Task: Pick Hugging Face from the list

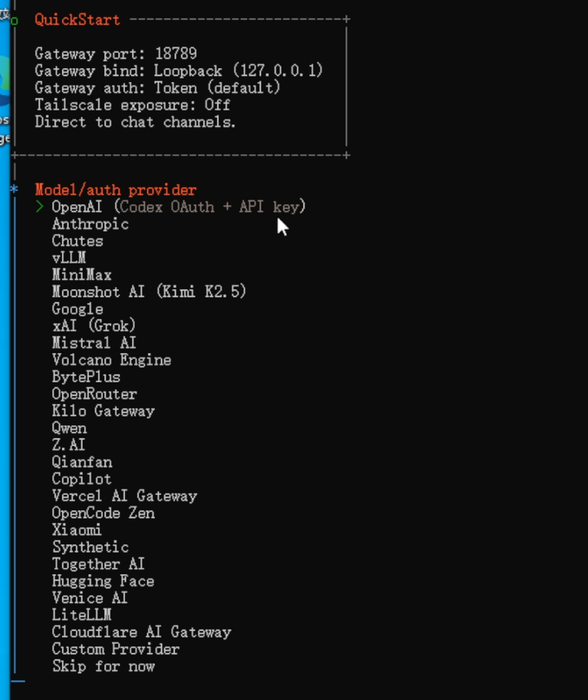Action: coord(103,581)
